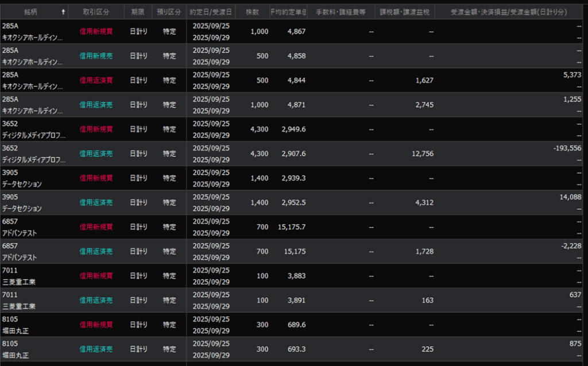Sort by the 課税額・譲渡益税 column header
Viewport: 588px width, 366px height.
click(x=404, y=12)
